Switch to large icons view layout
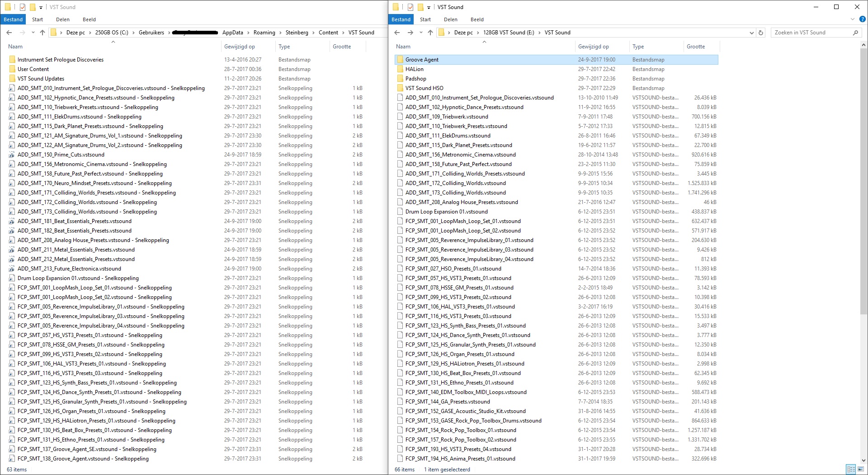The height and width of the screenshot is (475, 868). 860,470
